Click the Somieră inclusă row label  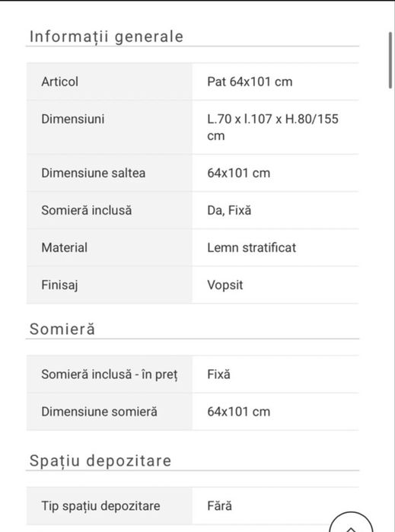(x=86, y=210)
